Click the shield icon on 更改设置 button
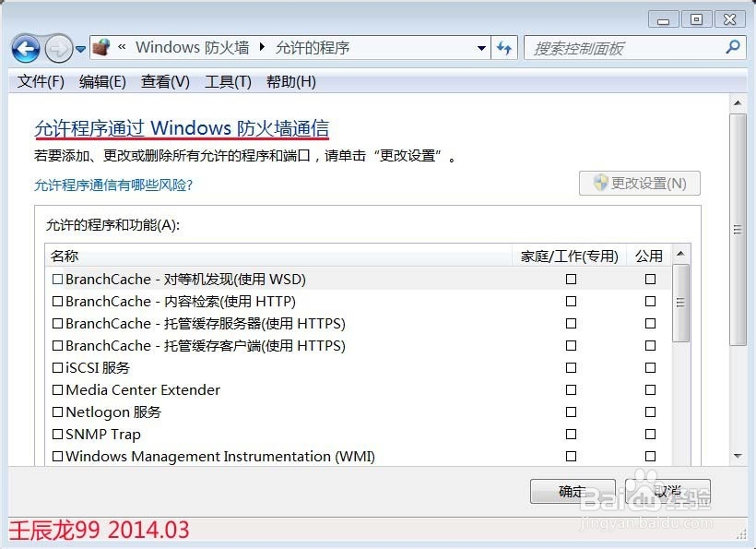 click(600, 183)
